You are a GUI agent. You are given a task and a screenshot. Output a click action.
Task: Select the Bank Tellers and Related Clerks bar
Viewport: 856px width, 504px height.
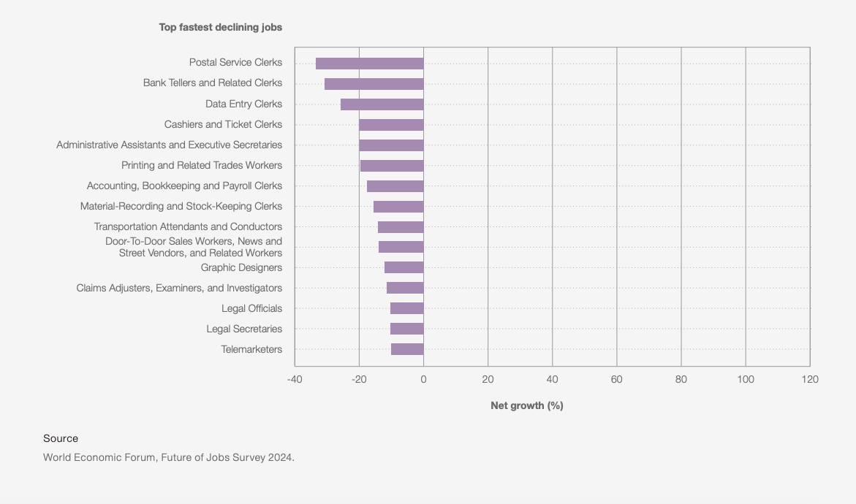pos(374,83)
